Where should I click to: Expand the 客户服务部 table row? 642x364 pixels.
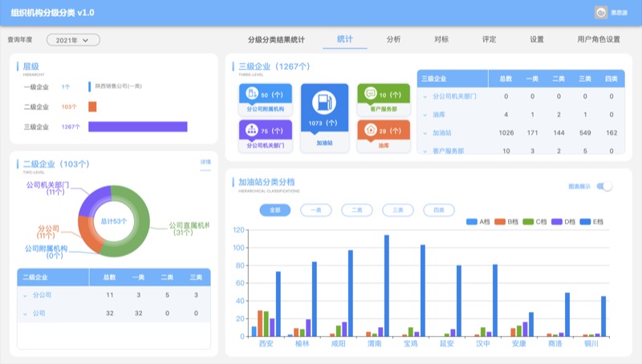(425, 152)
